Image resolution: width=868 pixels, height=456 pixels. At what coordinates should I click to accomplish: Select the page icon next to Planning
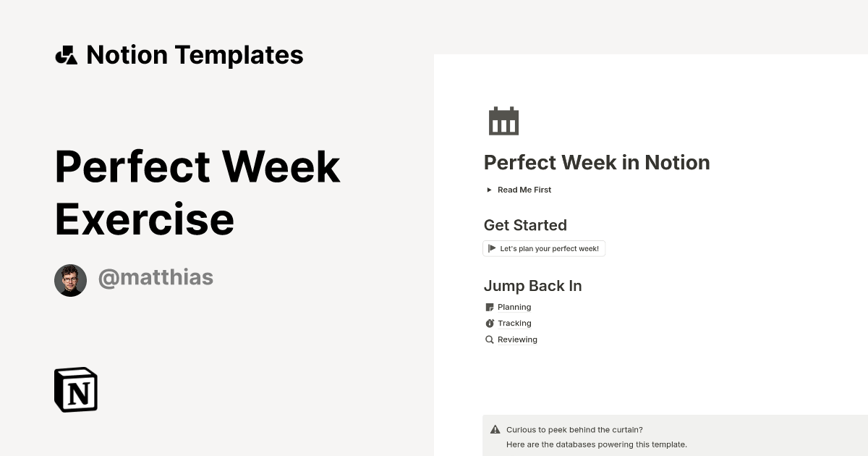[x=490, y=307]
